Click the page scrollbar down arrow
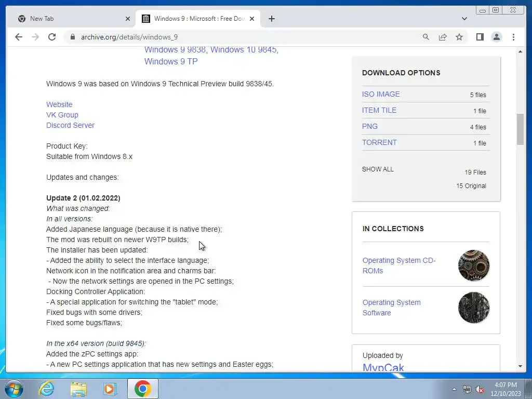Image resolution: width=532 pixels, height=399 pixels. coord(520,366)
